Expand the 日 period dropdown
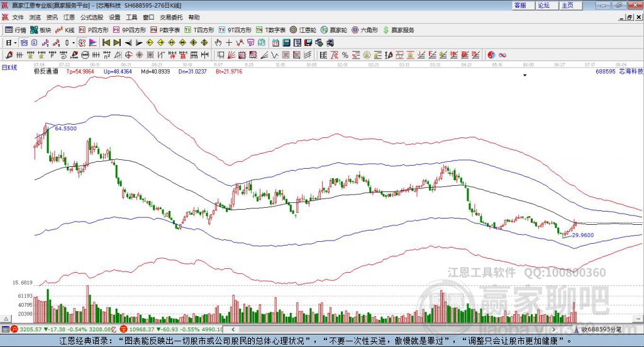Viewport: 644px width, 347px height. [15, 43]
